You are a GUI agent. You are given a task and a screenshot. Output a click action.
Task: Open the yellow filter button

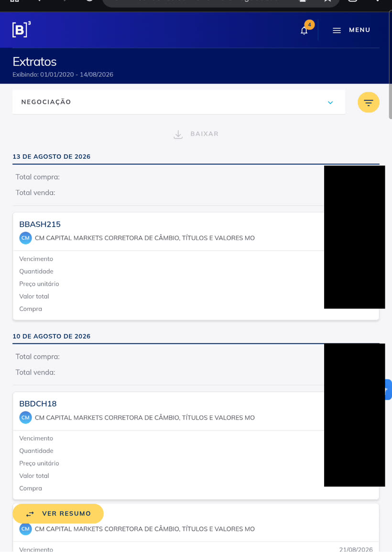(369, 102)
